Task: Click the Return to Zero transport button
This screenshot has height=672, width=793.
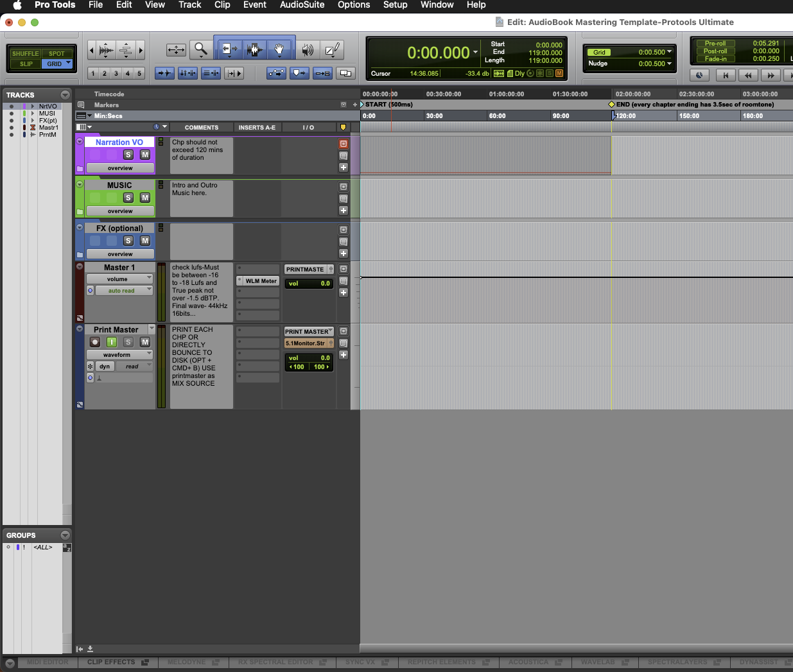Action: click(726, 75)
